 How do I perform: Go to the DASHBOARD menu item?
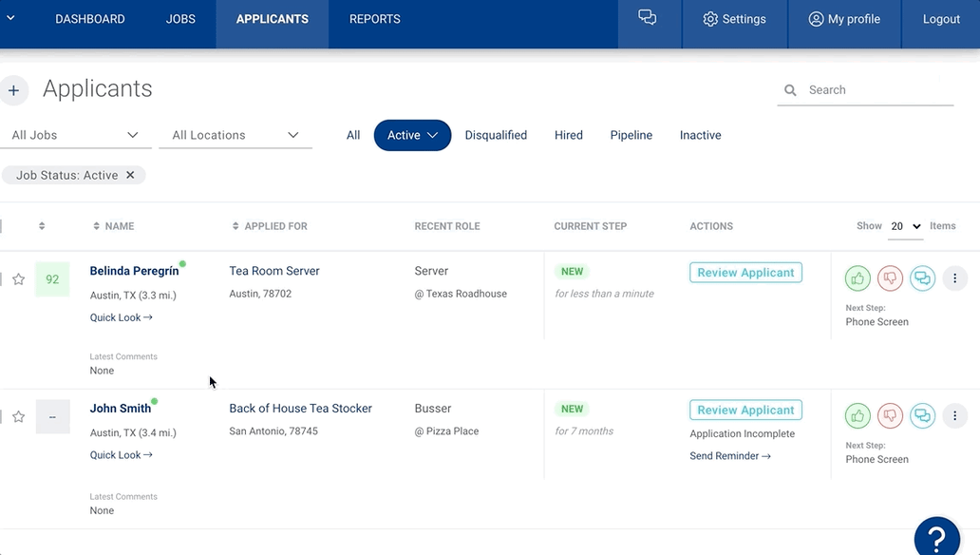tap(89, 18)
